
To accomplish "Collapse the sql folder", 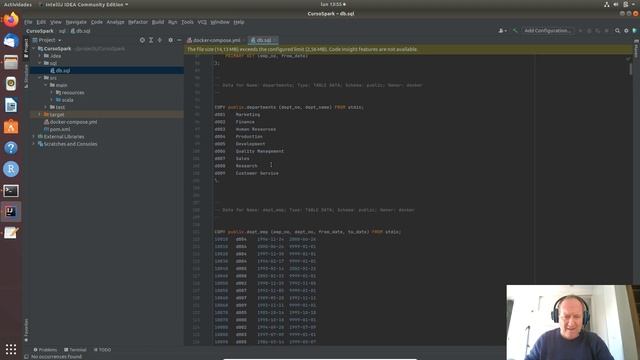I will coord(40,63).
